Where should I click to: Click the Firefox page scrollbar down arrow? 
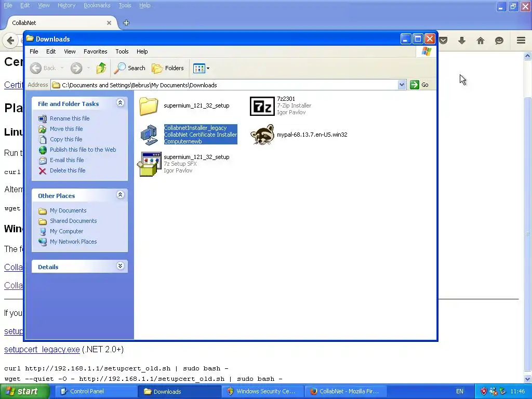coord(527,379)
